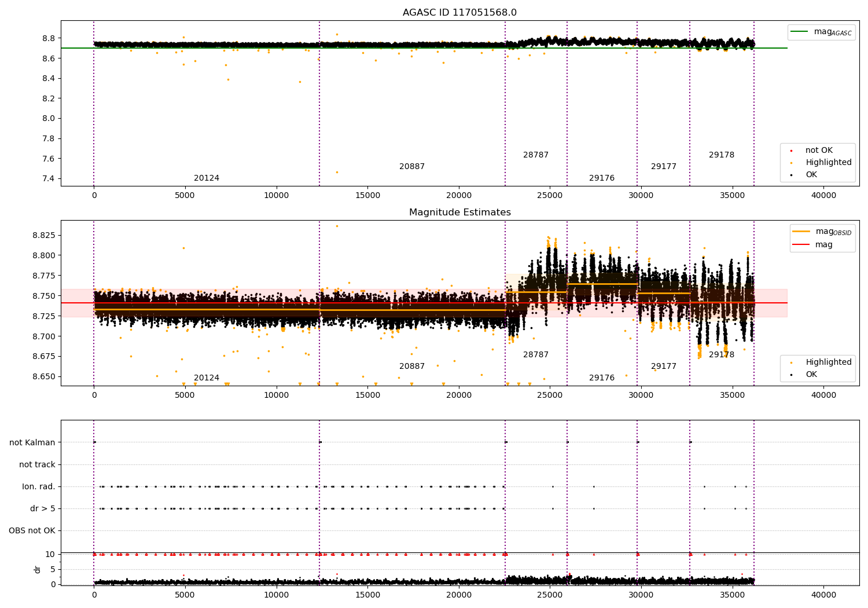Click OBSID label 29177 in Magnitude Estimates plot
Screen dimensions: 868x608
pos(664,367)
